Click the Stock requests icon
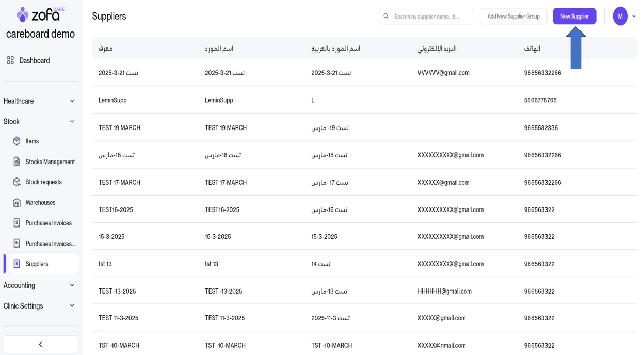This screenshot has height=355, width=644. (x=17, y=182)
